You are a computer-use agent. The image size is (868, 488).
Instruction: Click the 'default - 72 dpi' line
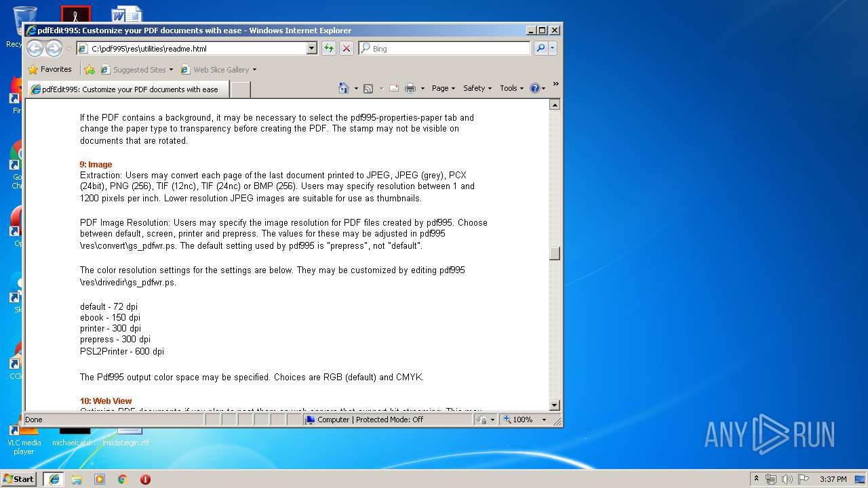(108, 306)
